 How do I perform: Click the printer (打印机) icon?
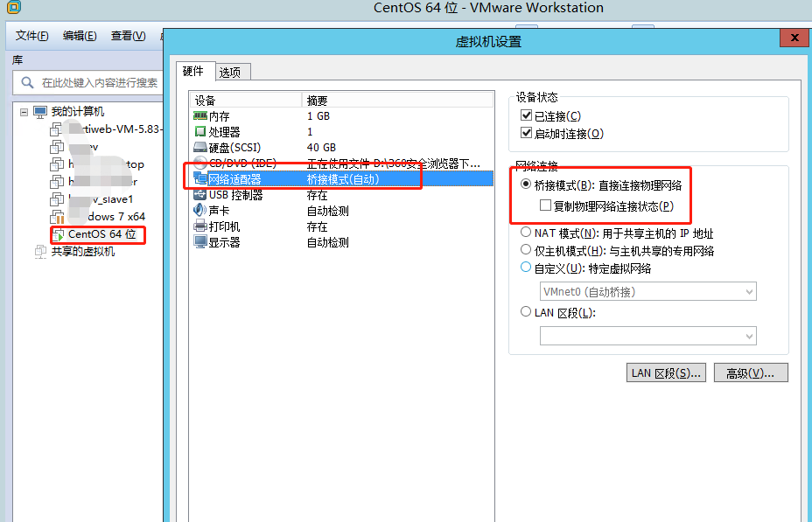tap(199, 226)
